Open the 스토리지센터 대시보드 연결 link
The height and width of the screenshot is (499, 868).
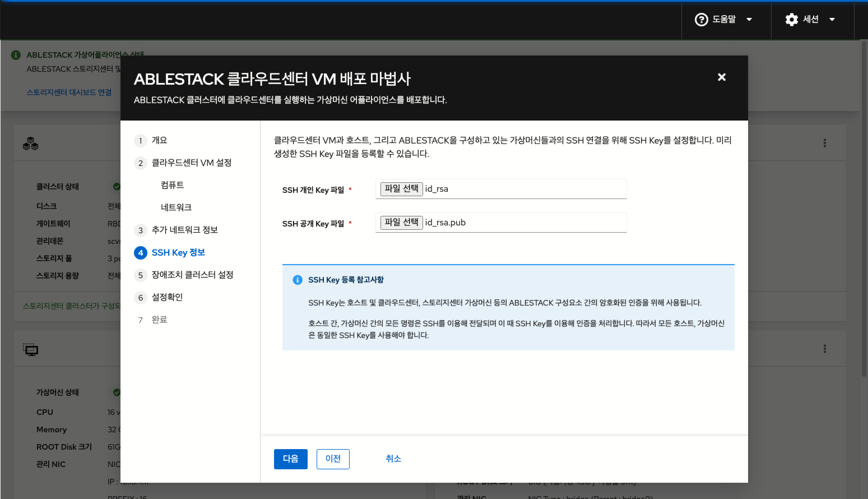coord(68,93)
